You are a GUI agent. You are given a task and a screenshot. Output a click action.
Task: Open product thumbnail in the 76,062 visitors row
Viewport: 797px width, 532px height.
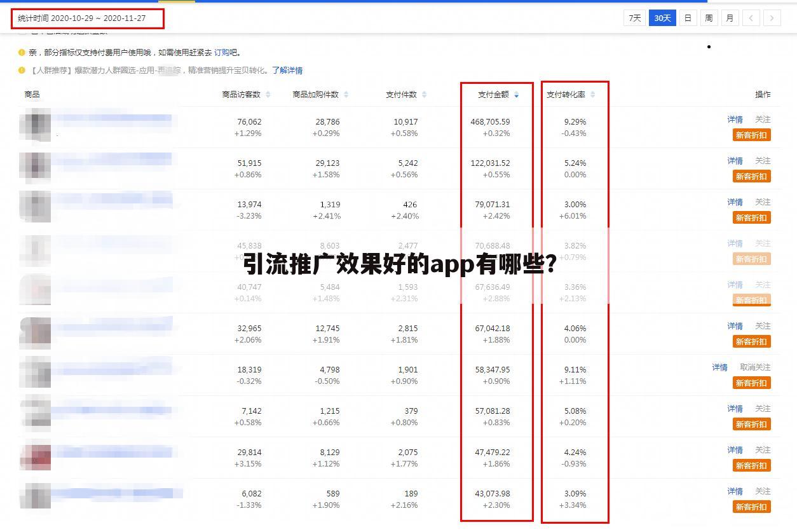35,125
